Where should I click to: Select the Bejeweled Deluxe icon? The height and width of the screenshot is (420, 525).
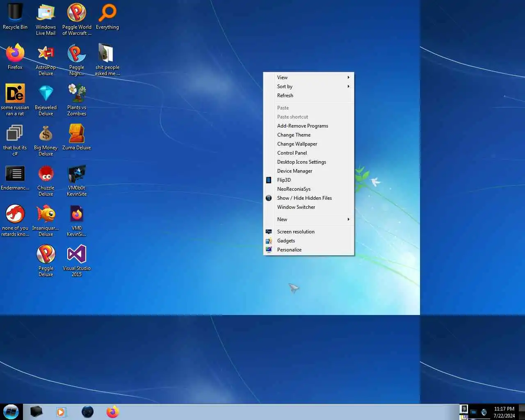pyautogui.click(x=46, y=100)
